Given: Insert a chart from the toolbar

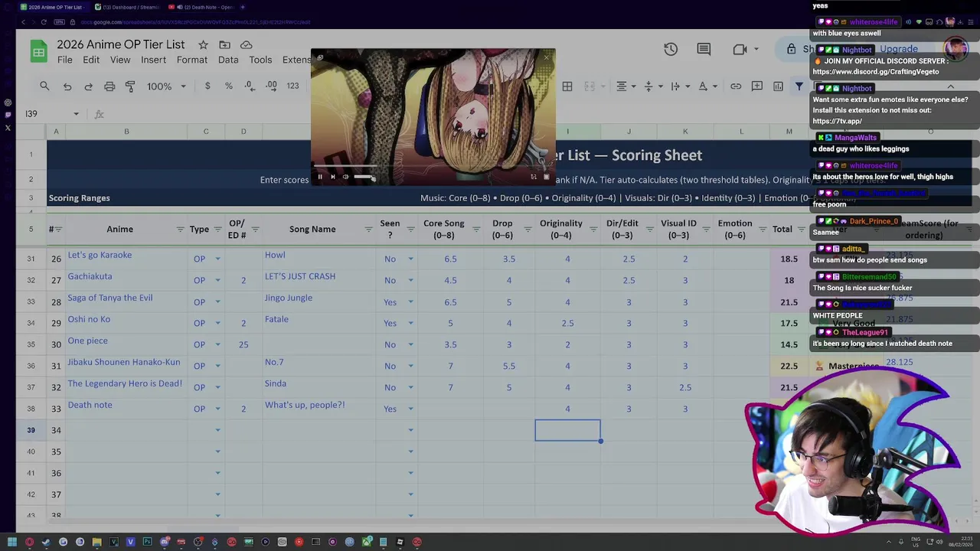Looking at the screenshot, I should [778, 86].
